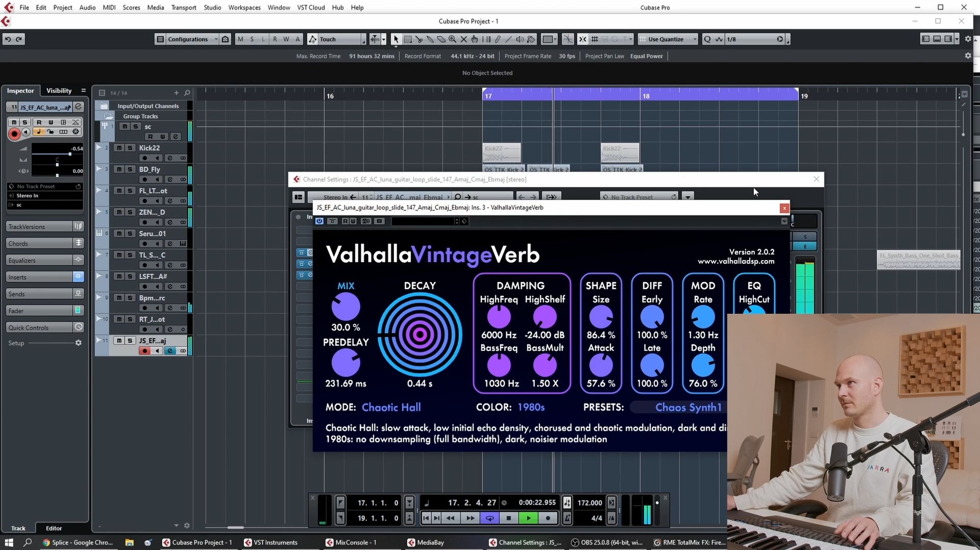Screen dimensions: 980x550
Task: Open the File menu
Action: click(24, 8)
